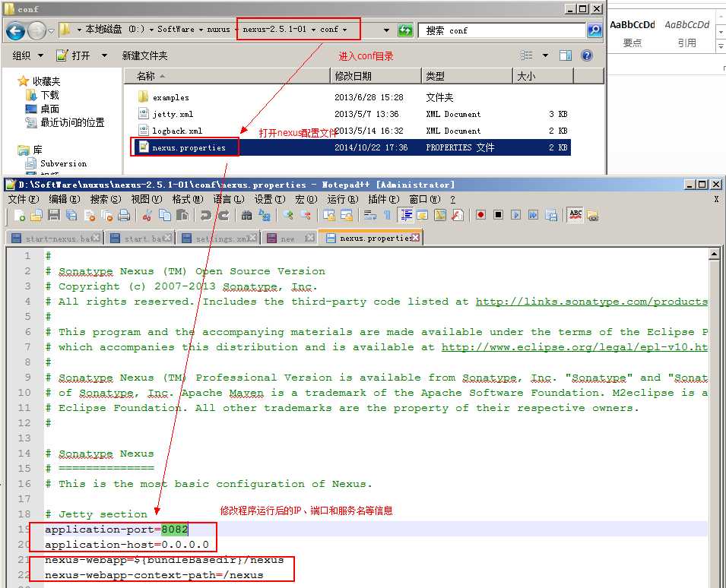
Task: Click Explorer forward navigation arrow
Action: (x=36, y=31)
